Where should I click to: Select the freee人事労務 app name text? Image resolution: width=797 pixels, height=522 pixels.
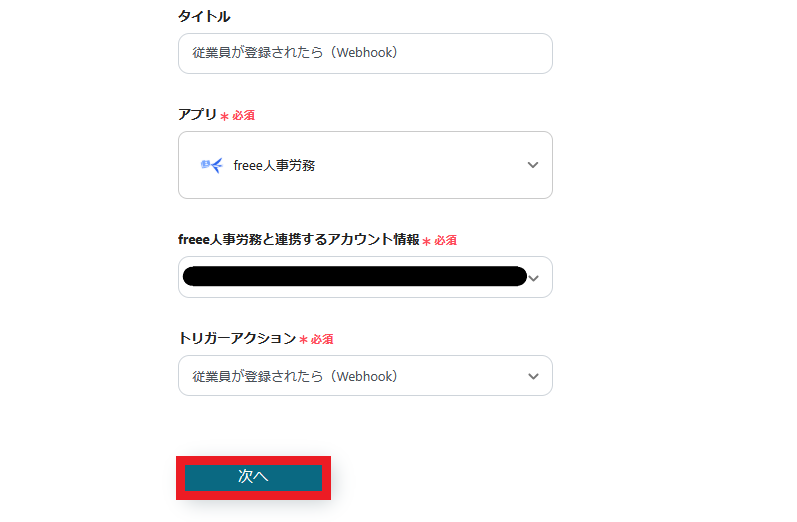click(x=274, y=166)
